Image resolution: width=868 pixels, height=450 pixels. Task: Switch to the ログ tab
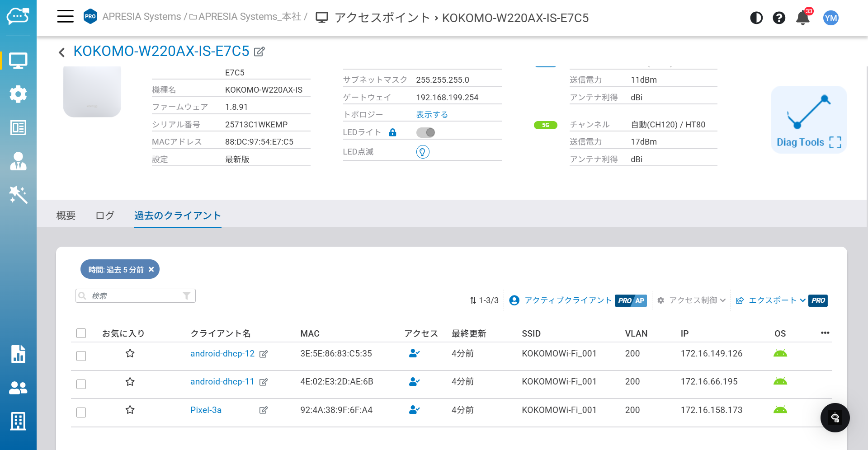point(105,216)
